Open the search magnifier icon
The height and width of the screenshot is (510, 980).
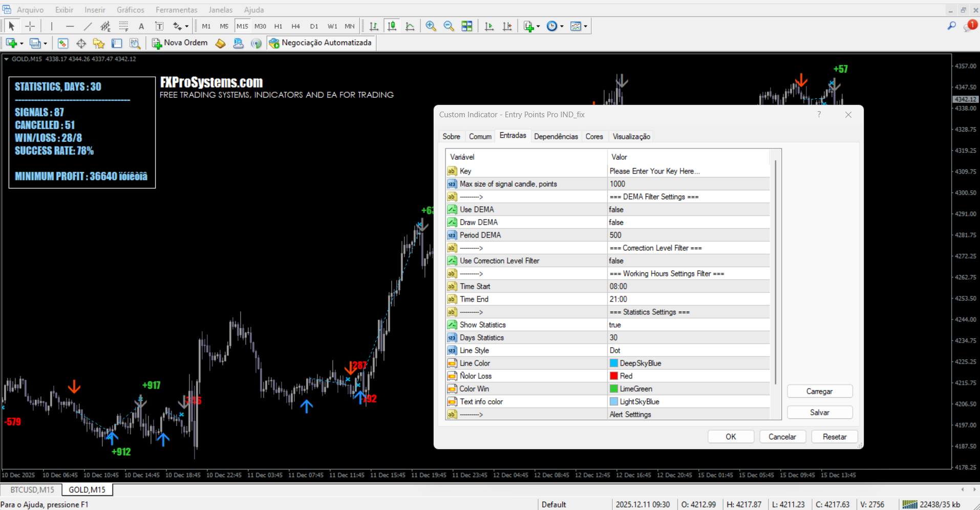pos(951,26)
